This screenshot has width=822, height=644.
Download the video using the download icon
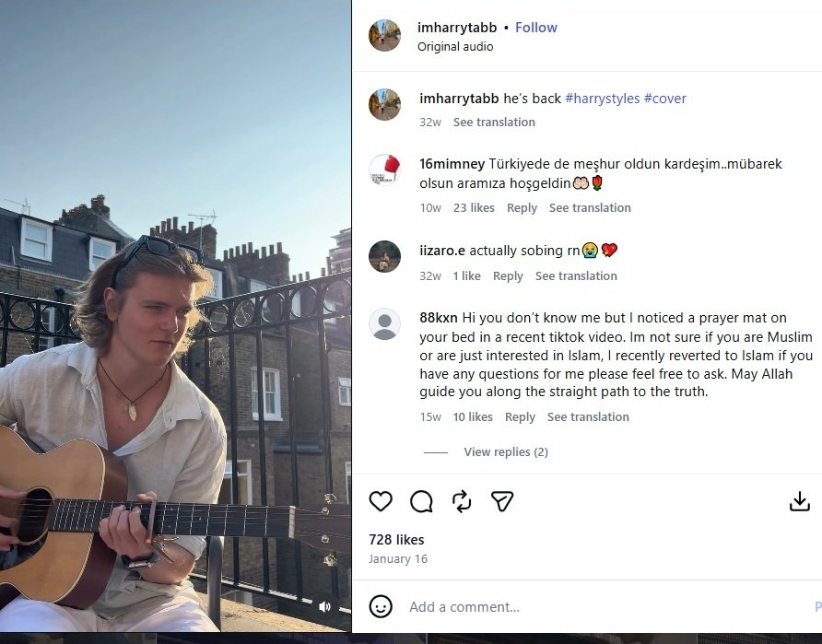coord(800,501)
